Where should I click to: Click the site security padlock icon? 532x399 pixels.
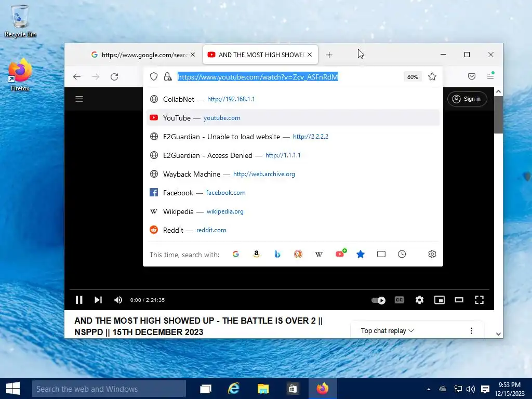click(168, 77)
